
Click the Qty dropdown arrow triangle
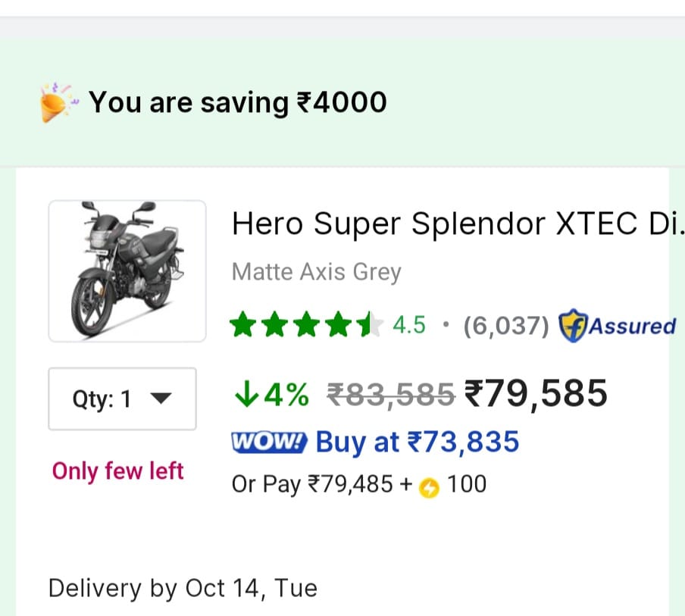pos(161,399)
